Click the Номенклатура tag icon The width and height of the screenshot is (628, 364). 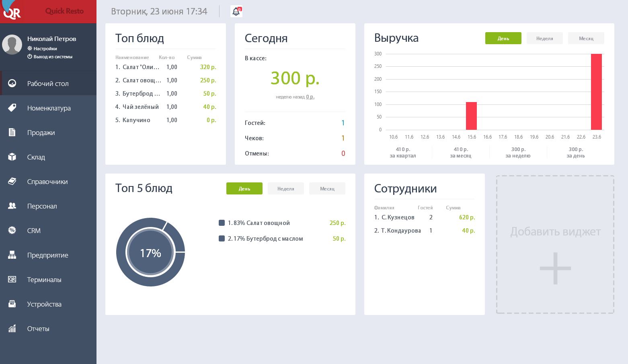tap(12, 108)
